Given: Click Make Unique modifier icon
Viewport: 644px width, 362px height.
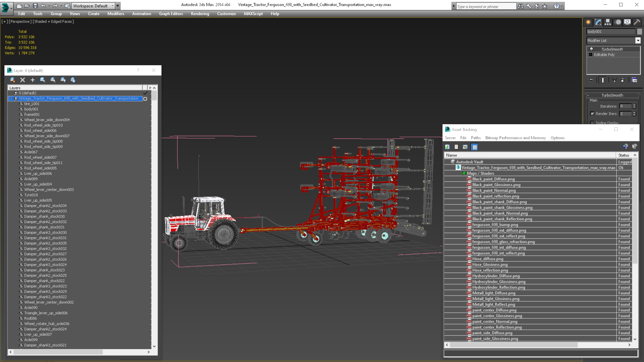Looking at the screenshot, I should point(614,80).
